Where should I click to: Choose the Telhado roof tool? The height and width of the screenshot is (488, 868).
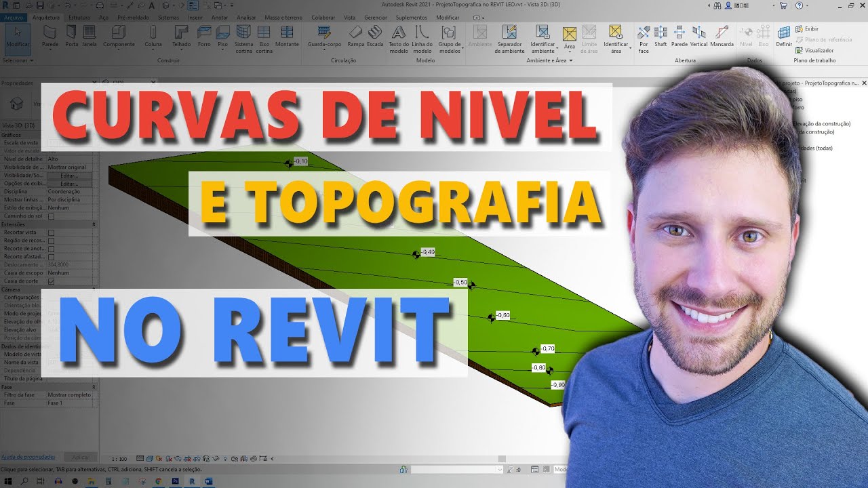coord(181,37)
